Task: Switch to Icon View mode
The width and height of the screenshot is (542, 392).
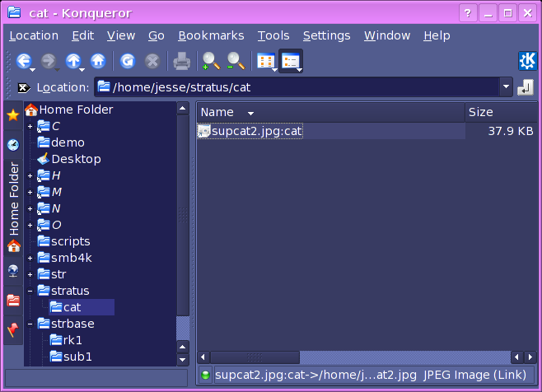Action: pyautogui.click(x=265, y=61)
